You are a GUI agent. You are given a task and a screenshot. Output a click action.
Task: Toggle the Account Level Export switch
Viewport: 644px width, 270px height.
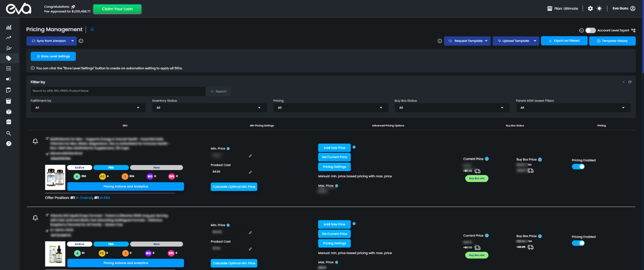pyautogui.click(x=590, y=30)
